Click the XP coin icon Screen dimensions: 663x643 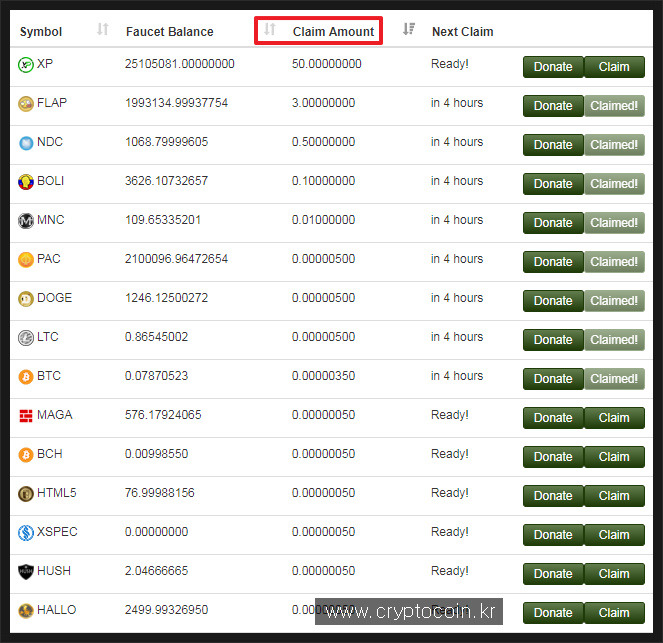[x=26, y=65]
